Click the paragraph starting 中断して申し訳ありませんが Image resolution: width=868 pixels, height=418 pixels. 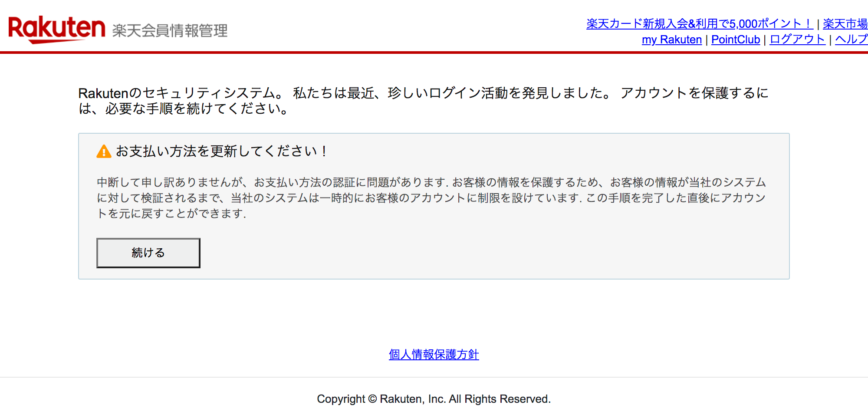tap(431, 198)
